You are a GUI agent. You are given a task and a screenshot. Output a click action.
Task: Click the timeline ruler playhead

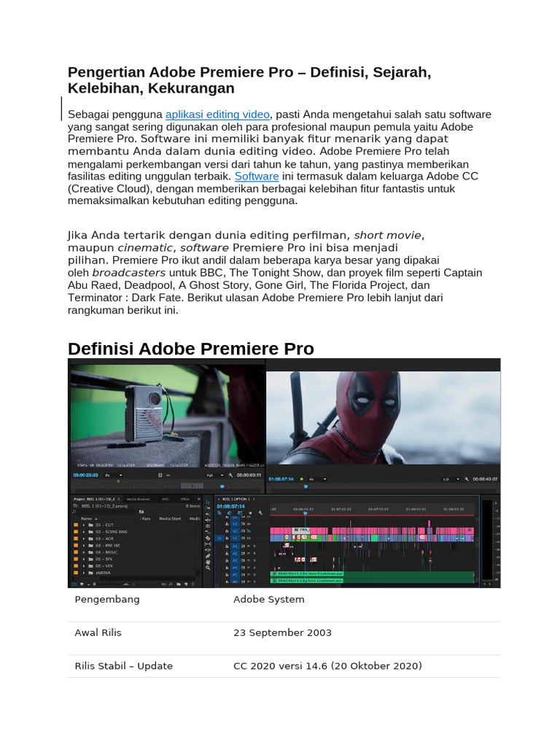point(306,513)
